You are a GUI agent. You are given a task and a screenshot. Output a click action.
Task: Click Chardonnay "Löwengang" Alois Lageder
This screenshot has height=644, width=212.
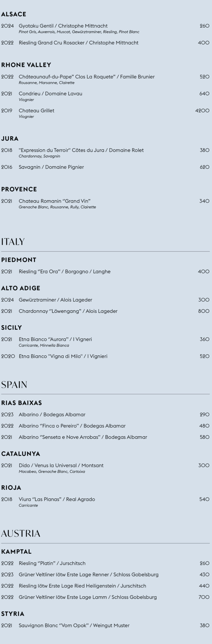point(68,311)
